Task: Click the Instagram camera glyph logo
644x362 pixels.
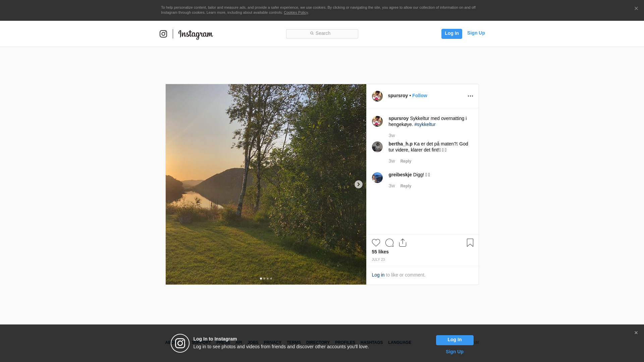Action: [x=163, y=34]
